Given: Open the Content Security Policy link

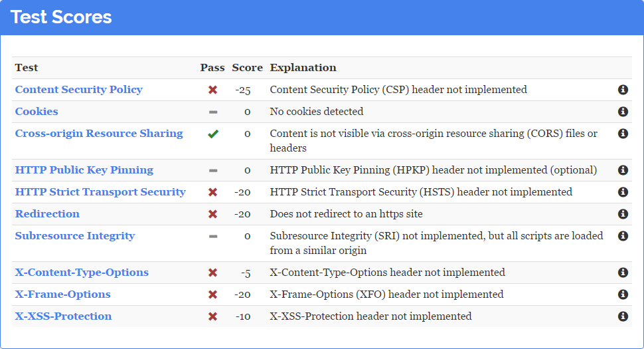Looking at the screenshot, I should (78, 90).
